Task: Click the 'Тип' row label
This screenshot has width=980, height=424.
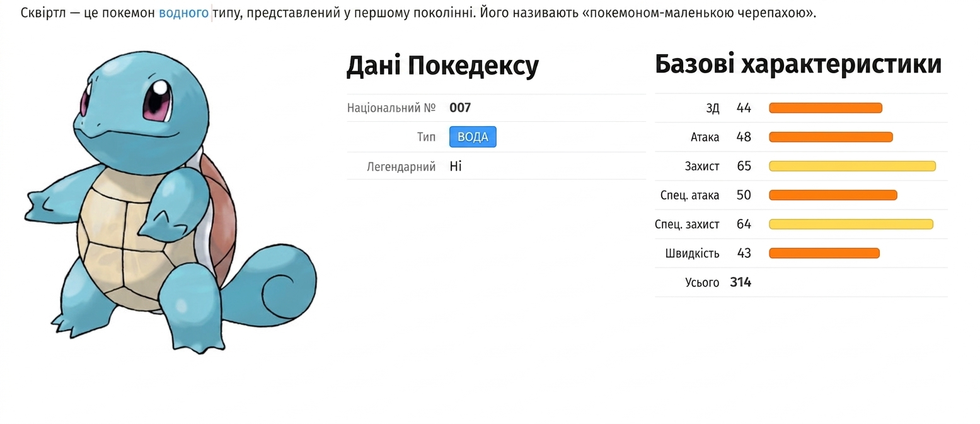Action: tap(426, 137)
